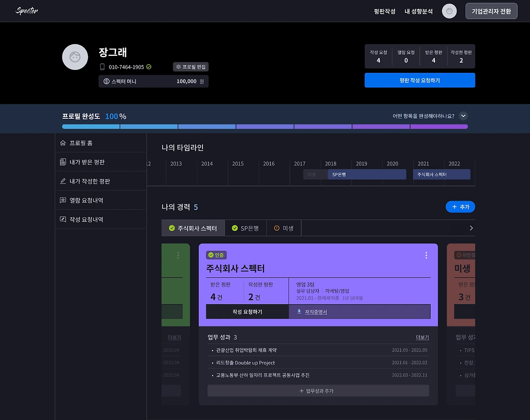Screen dimensions: 530x420
Task: Click the orange warning icon on 미생 tab
Action: point(277,228)
